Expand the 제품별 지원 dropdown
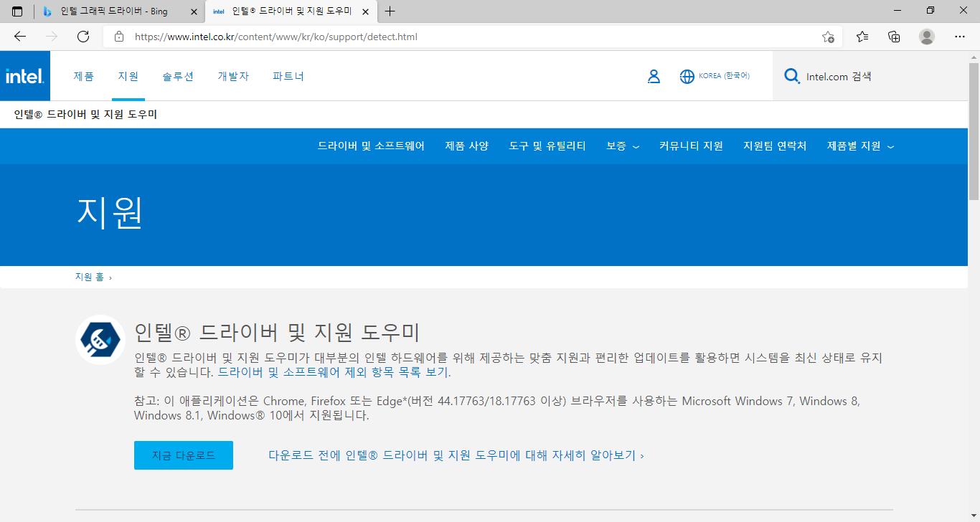980x522 pixels. tap(860, 146)
